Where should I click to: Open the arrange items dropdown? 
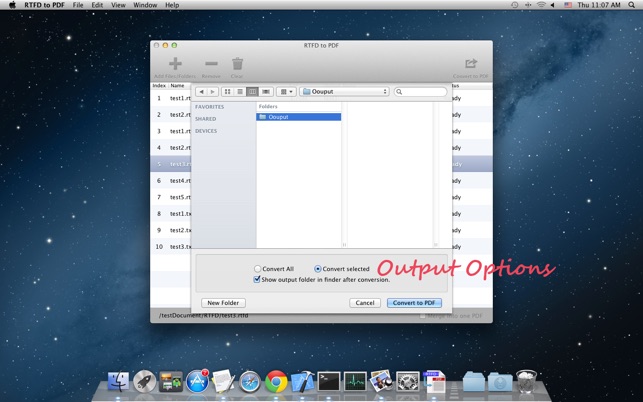coord(286,92)
